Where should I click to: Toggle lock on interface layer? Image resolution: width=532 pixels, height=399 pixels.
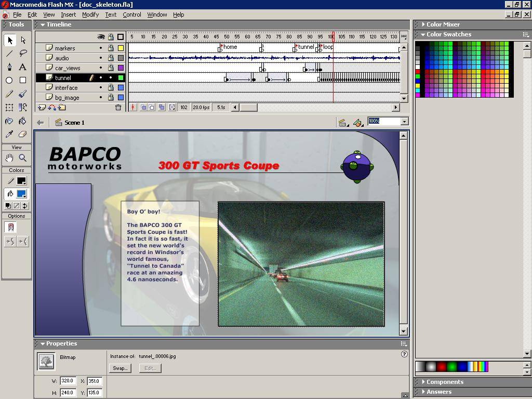pos(111,87)
